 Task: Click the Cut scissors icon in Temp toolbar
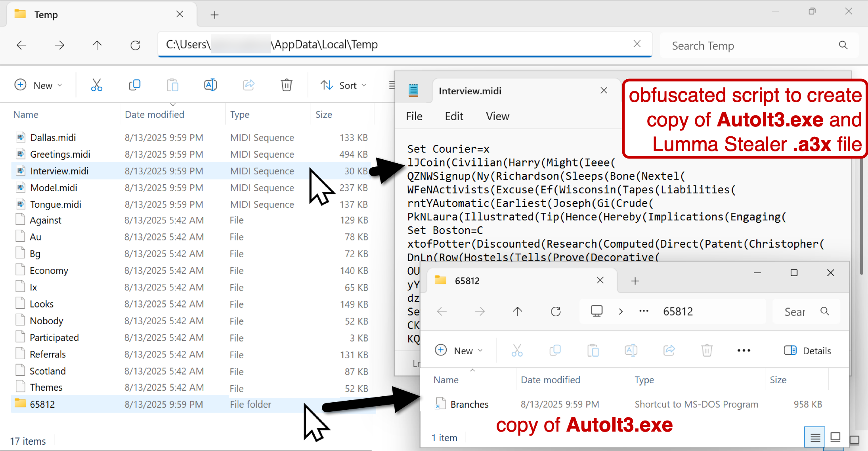tap(97, 85)
